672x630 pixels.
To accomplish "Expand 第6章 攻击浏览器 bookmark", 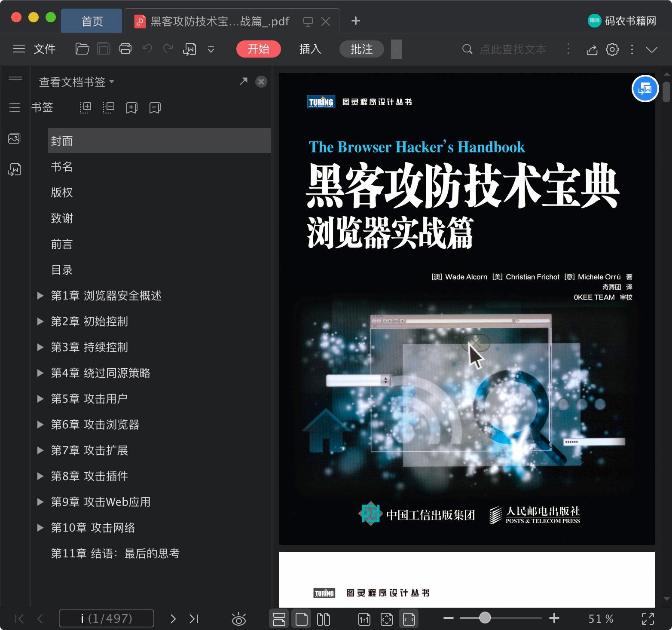I will coord(40,425).
